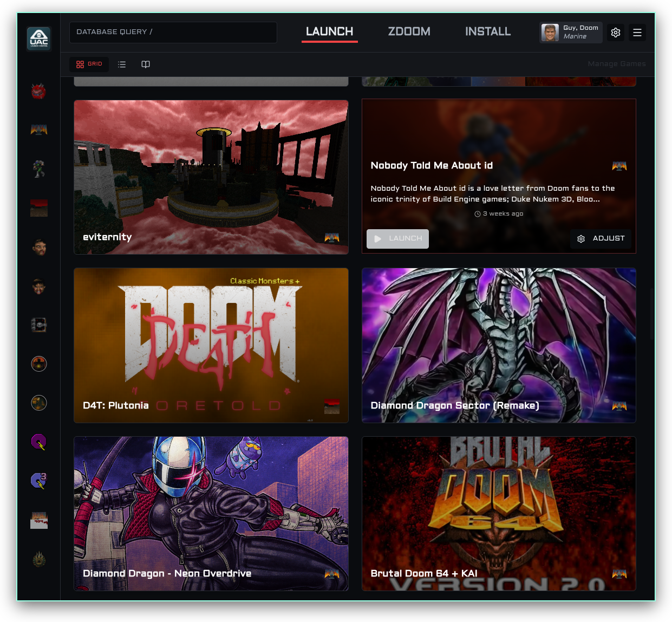Open Brutal Doom 64 + KAI card

499,514
